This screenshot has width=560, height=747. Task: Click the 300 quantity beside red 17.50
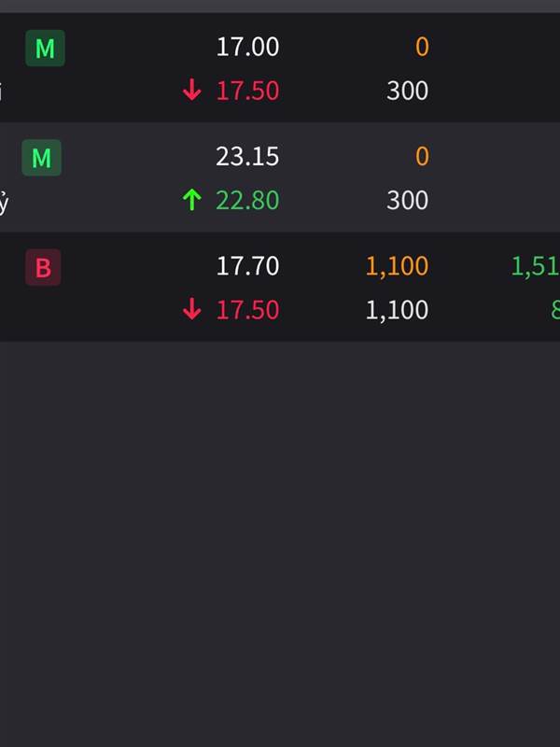(408, 91)
